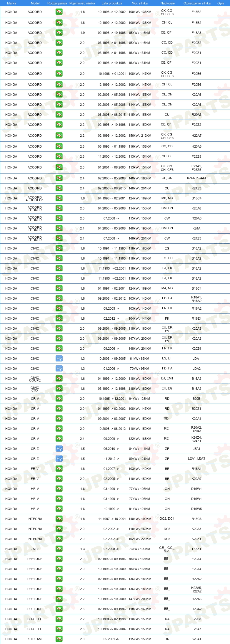Select the fuel icon in the B18C6 Integra row
Viewport: 230px width, 644px height.
pyautogui.click(x=59, y=519)
